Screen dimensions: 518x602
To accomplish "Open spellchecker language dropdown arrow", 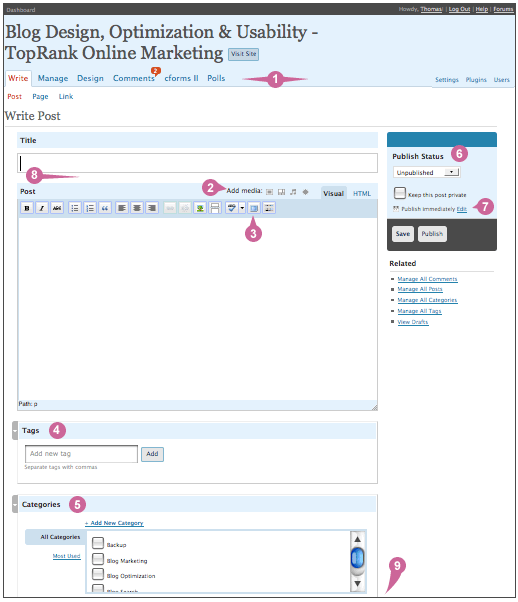I will click(x=242, y=208).
